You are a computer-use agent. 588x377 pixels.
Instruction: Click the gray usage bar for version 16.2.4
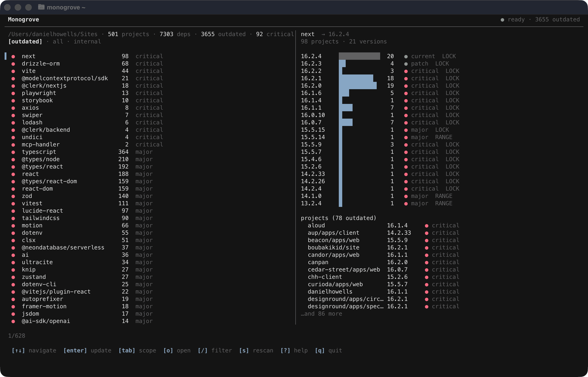pos(359,56)
